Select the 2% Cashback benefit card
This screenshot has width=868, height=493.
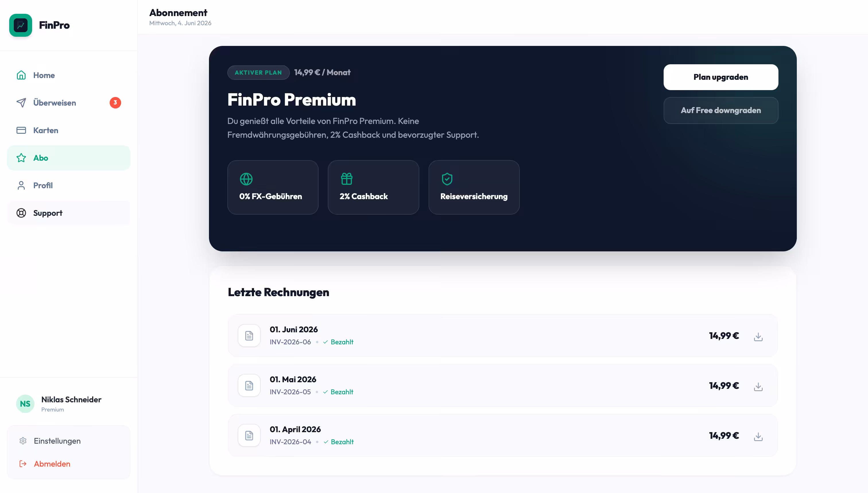373,187
